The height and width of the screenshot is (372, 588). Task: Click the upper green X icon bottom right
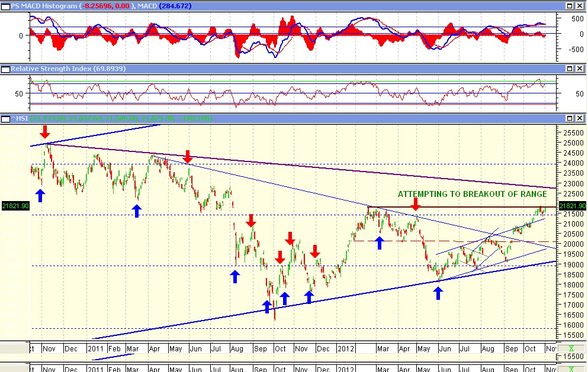[571, 348]
